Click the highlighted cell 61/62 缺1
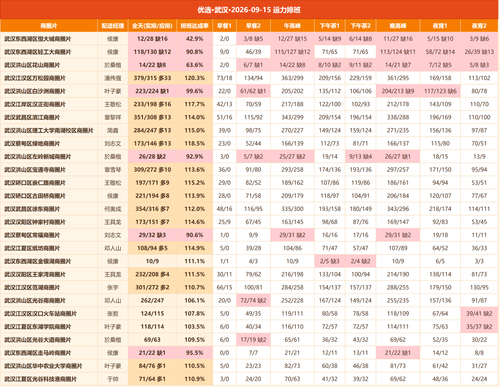 click(x=253, y=91)
